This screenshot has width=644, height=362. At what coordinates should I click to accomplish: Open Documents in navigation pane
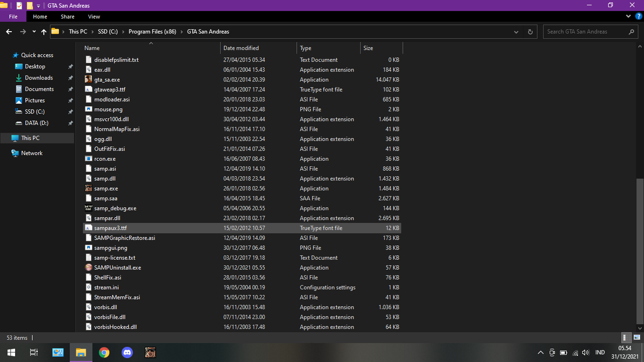click(39, 89)
